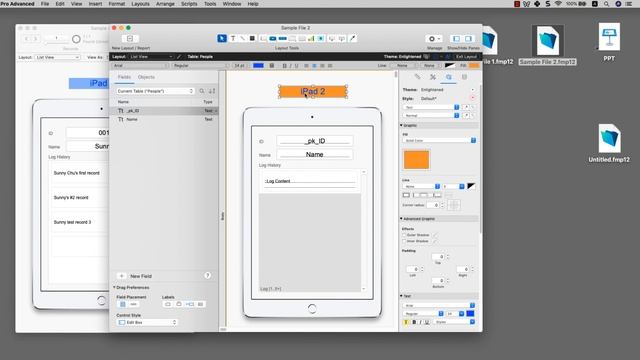Screen dimensions: 640x360
Task: Open the Format menu
Action: (117, 4)
